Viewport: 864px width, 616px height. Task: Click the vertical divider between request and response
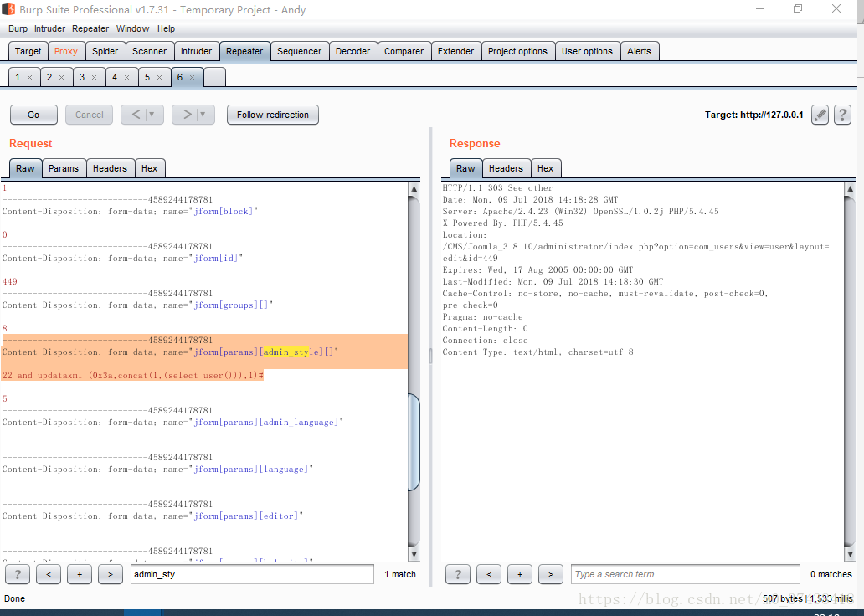(430, 356)
